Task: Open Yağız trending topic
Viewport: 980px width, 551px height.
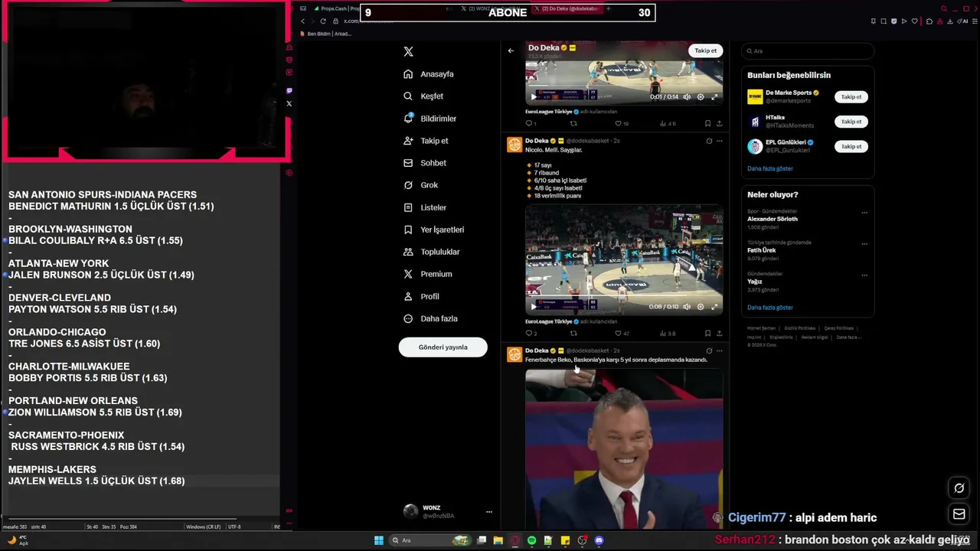Action: point(755,282)
